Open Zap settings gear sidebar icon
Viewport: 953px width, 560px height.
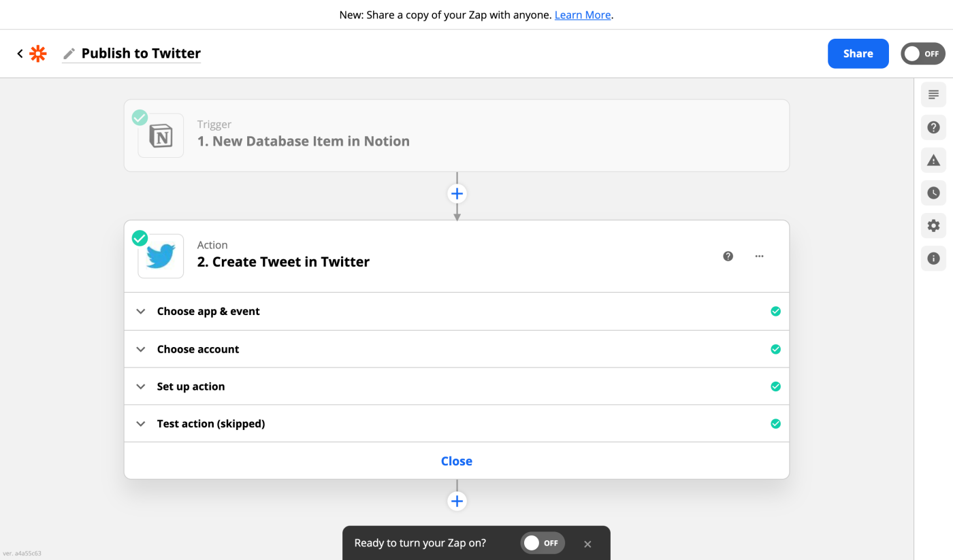933,225
